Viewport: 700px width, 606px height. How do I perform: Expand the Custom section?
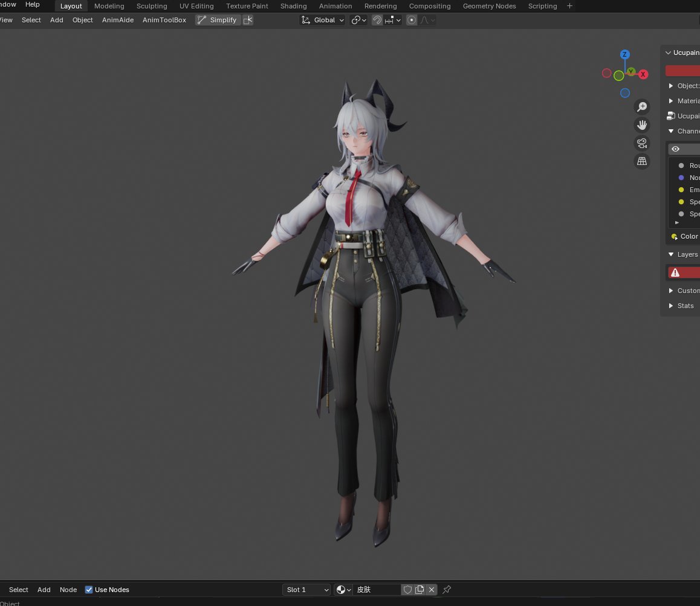(670, 291)
